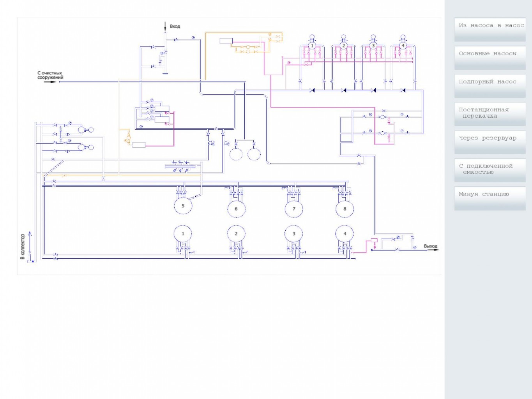Click 'С подключенной емкостью' button
This screenshot has height=399, width=532.
click(x=490, y=170)
